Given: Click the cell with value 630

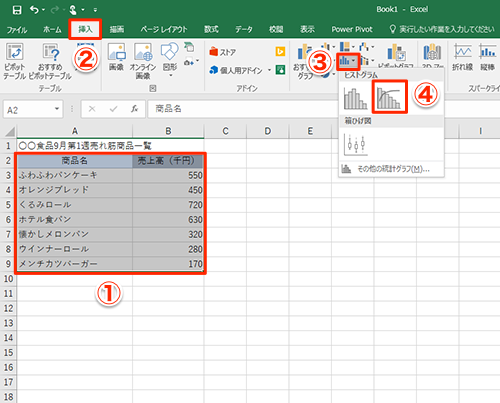Looking at the screenshot, I should [168, 219].
